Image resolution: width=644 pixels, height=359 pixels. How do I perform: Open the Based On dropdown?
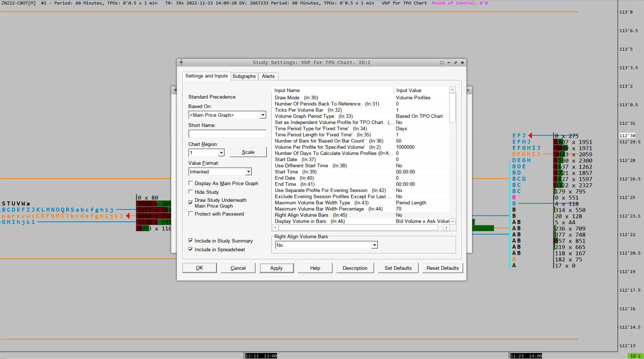click(x=263, y=115)
